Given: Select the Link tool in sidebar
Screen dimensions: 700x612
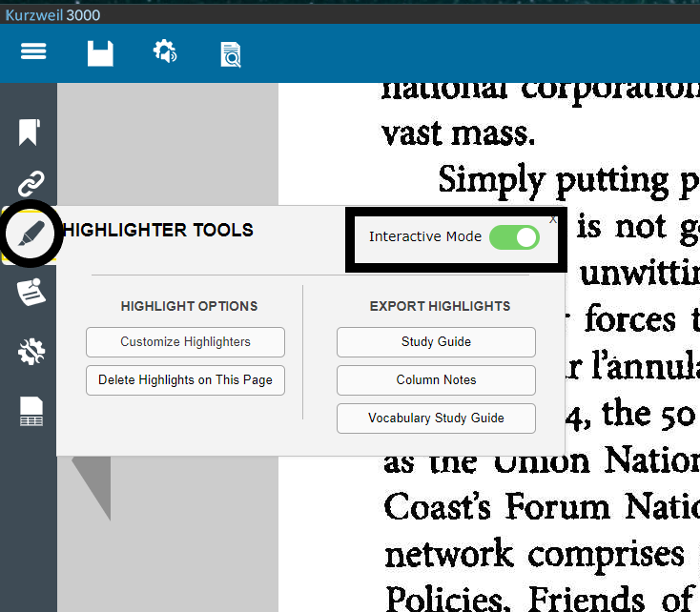Looking at the screenshot, I should (x=31, y=183).
